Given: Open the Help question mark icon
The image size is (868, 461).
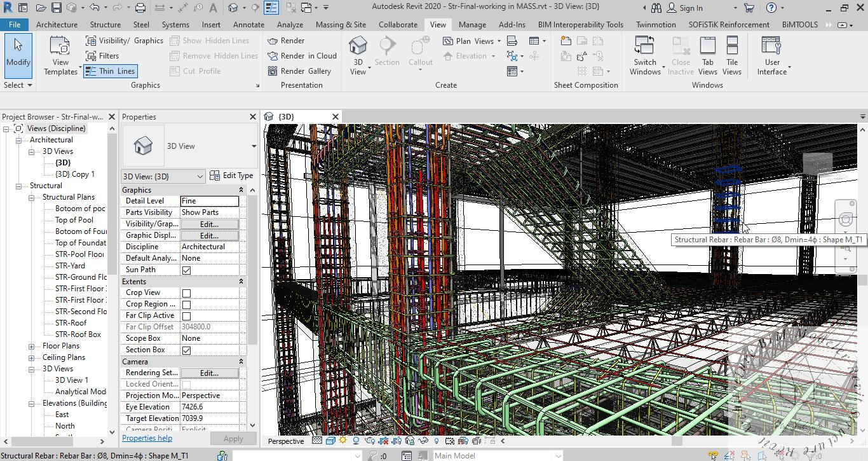Looking at the screenshot, I should 771,8.
